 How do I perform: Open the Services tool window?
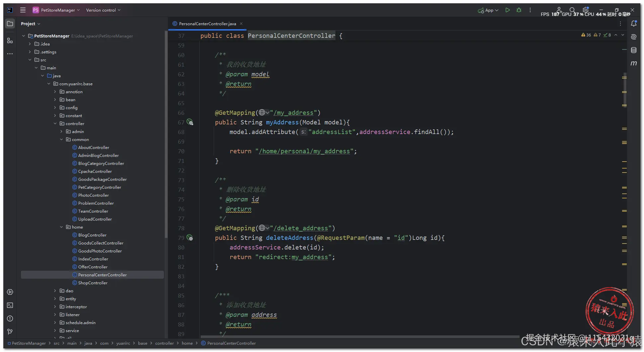click(10, 292)
